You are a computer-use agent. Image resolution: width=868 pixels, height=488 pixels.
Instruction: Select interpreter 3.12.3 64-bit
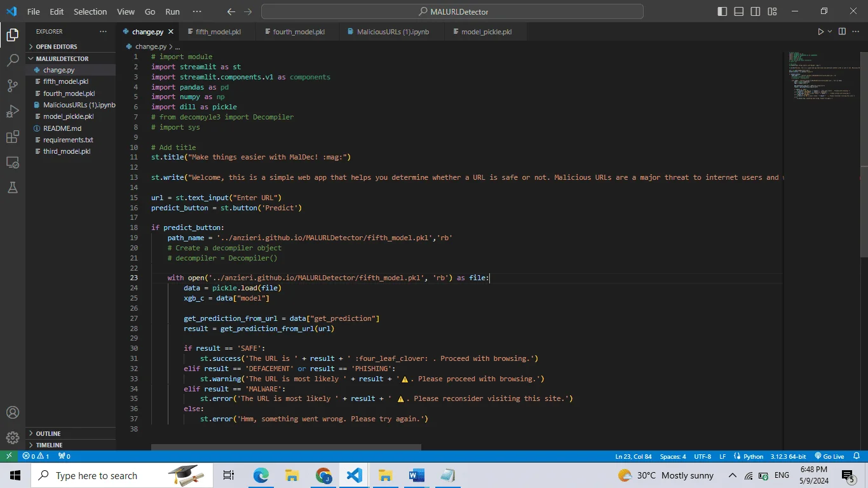(x=788, y=456)
